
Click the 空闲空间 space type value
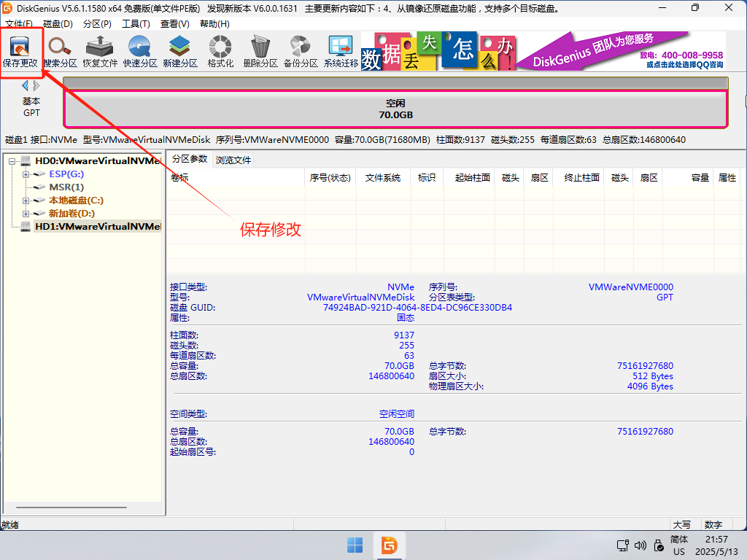pyautogui.click(x=397, y=414)
